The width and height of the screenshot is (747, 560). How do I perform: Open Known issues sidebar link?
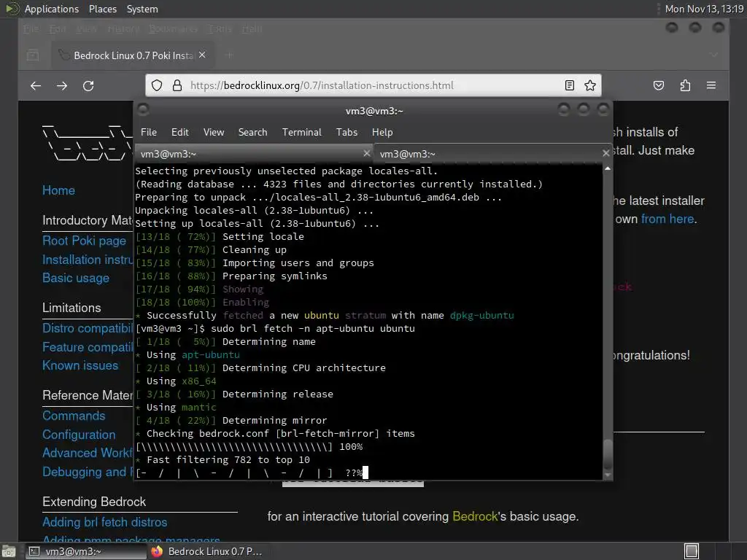80,366
